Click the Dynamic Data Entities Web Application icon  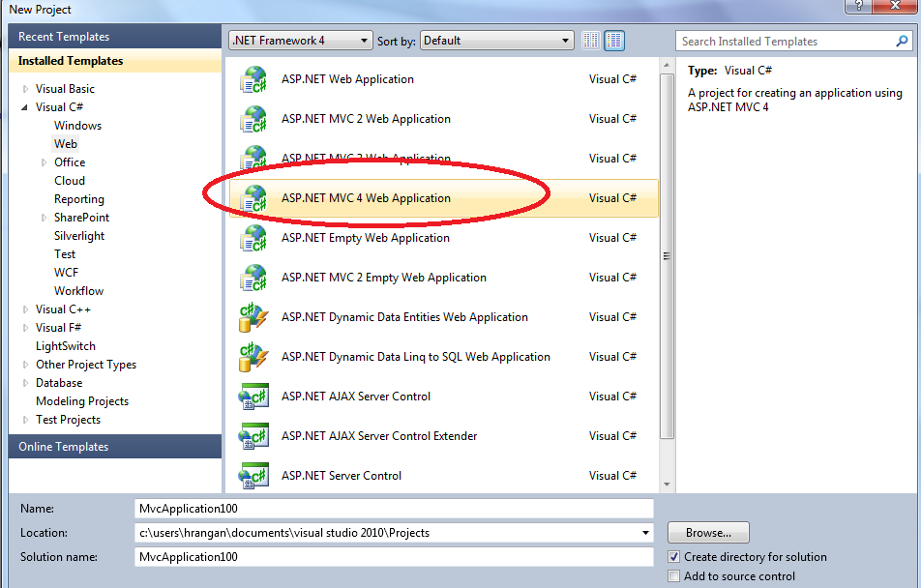[x=253, y=317]
